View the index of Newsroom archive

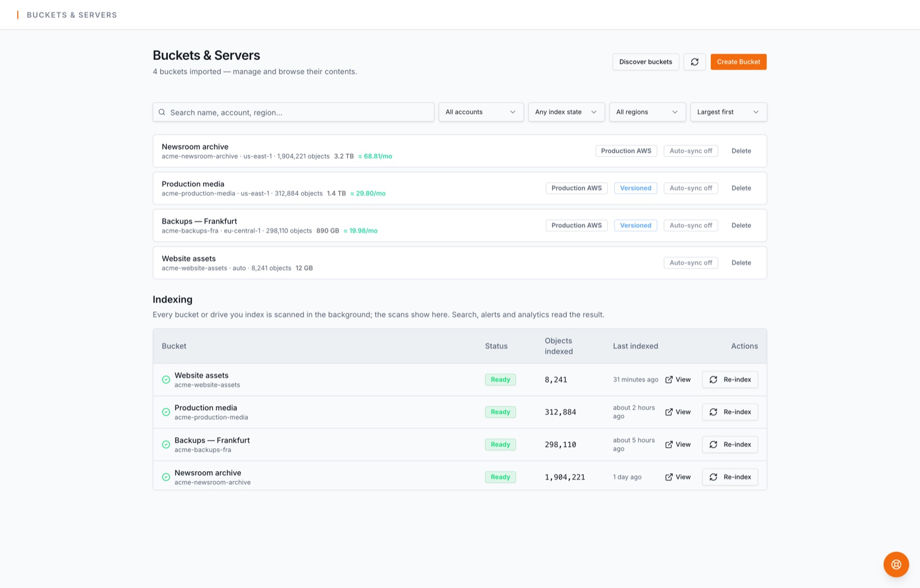(678, 477)
